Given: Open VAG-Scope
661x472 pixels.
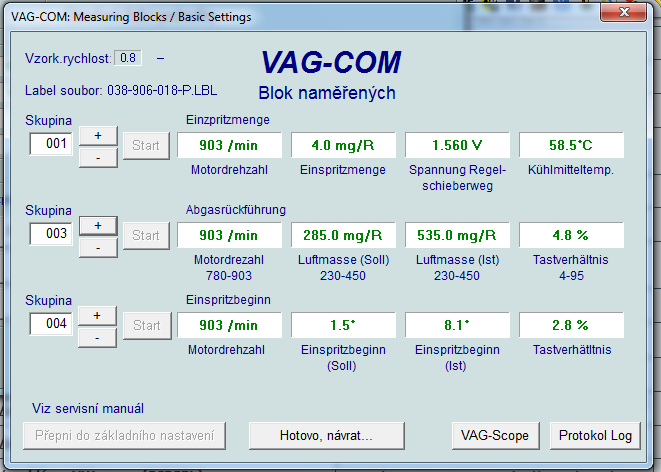Looking at the screenshot, I should click(495, 435).
